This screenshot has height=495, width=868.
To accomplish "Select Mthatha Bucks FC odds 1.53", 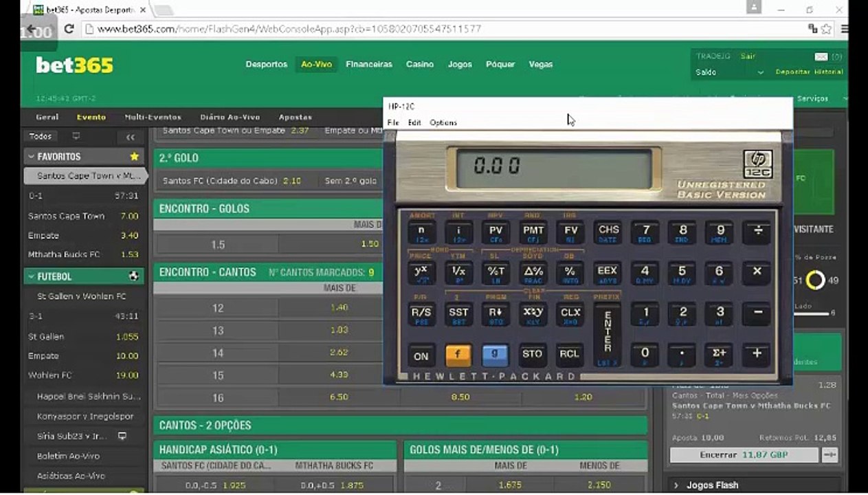I will [x=130, y=254].
